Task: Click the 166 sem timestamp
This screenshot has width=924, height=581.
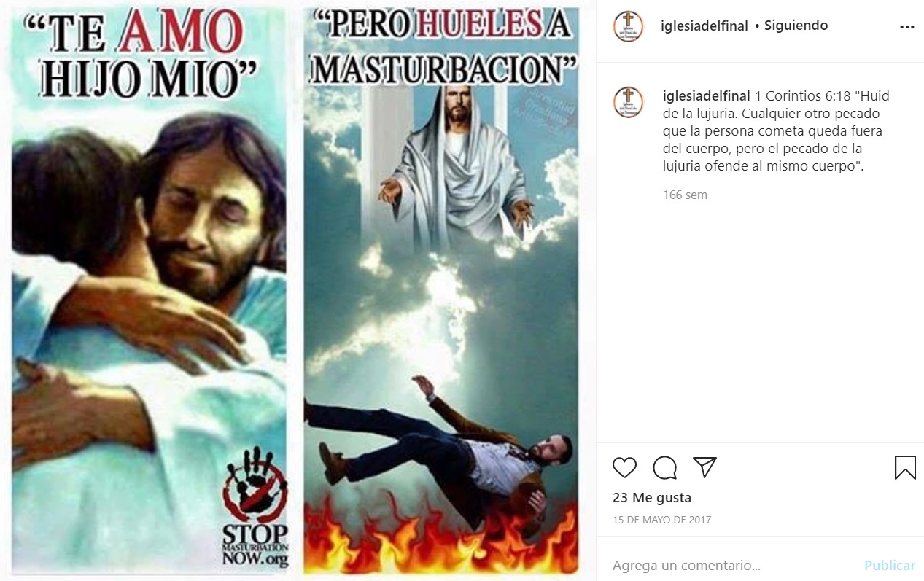Action: (685, 195)
